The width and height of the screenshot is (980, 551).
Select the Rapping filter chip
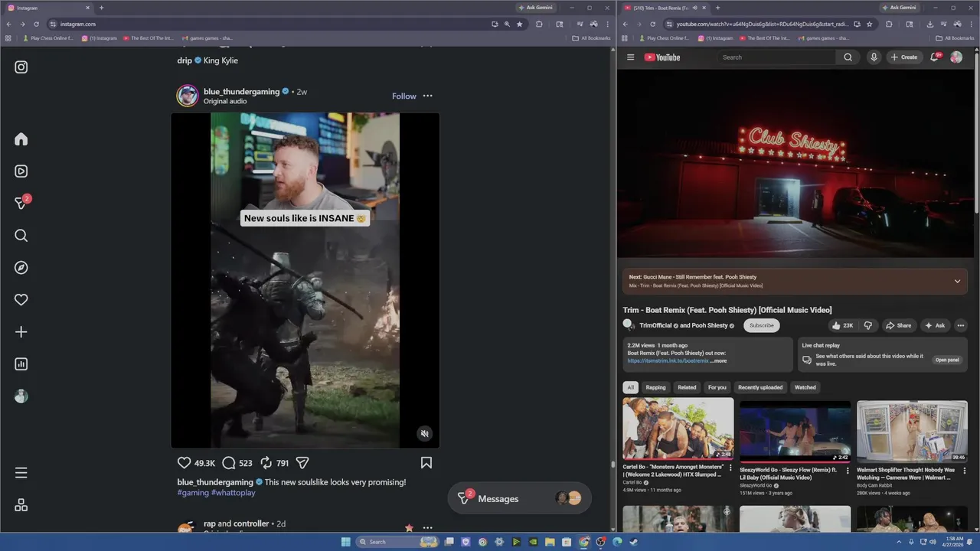pos(655,387)
